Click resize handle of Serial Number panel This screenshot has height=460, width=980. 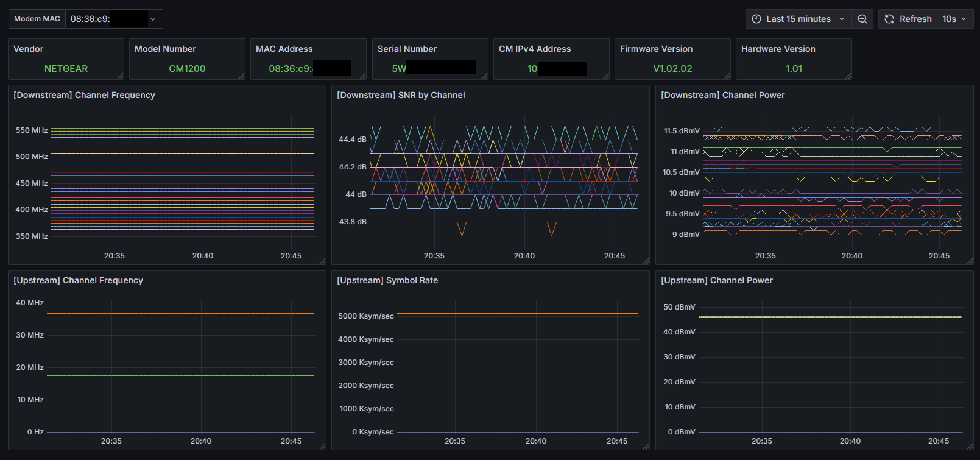pos(485,76)
